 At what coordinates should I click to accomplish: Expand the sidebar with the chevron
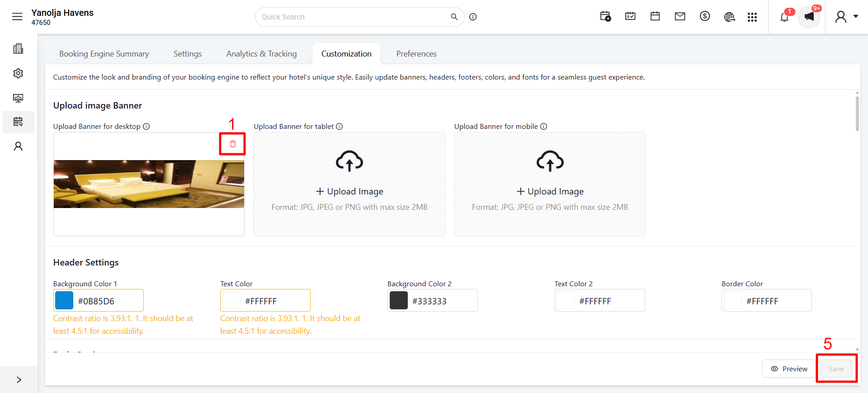19,379
